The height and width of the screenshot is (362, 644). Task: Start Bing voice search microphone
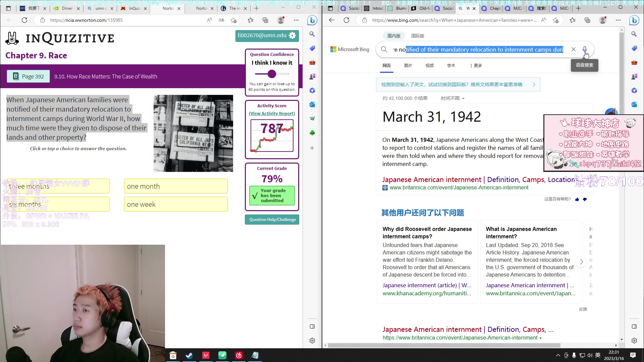click(x=585, y=49)
